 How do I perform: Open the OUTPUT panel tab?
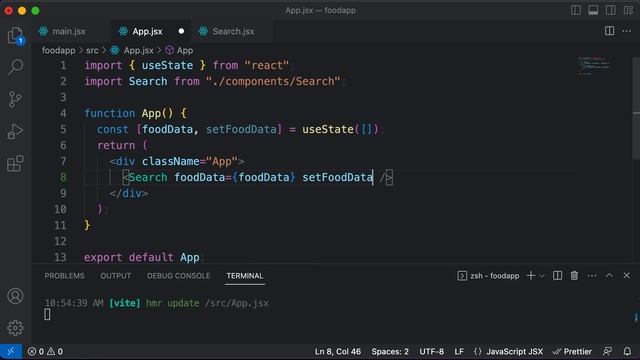pos(116,276)
